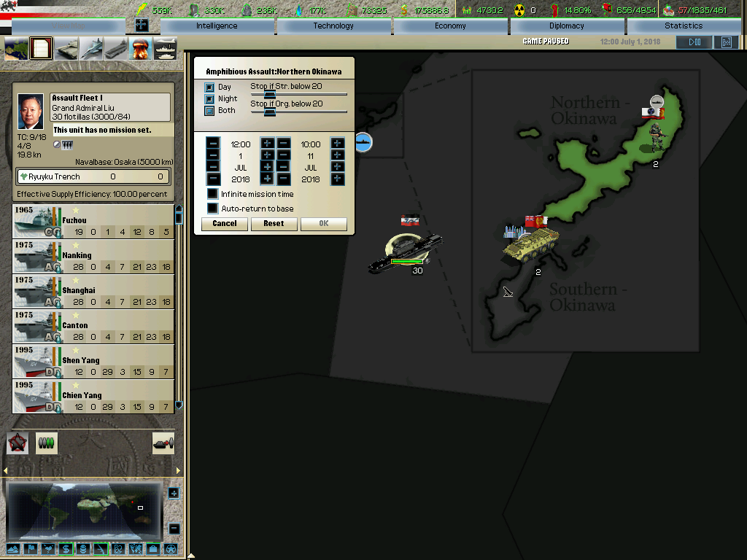Image resolution: width=747 pixels, height=560 pixels.
Task: Adjust the Stop if Str. below slider
Action: [x=269, y=94]
